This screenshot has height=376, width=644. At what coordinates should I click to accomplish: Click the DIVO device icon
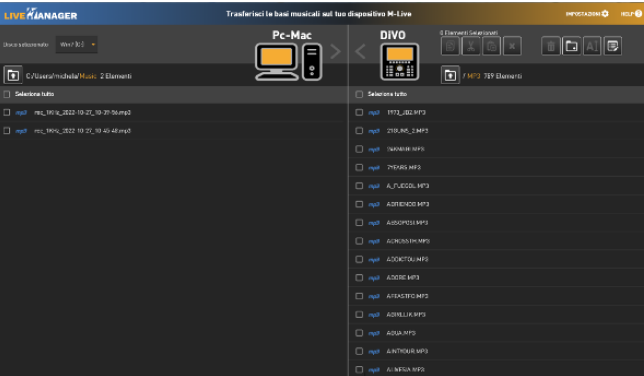tap(400, 62)
